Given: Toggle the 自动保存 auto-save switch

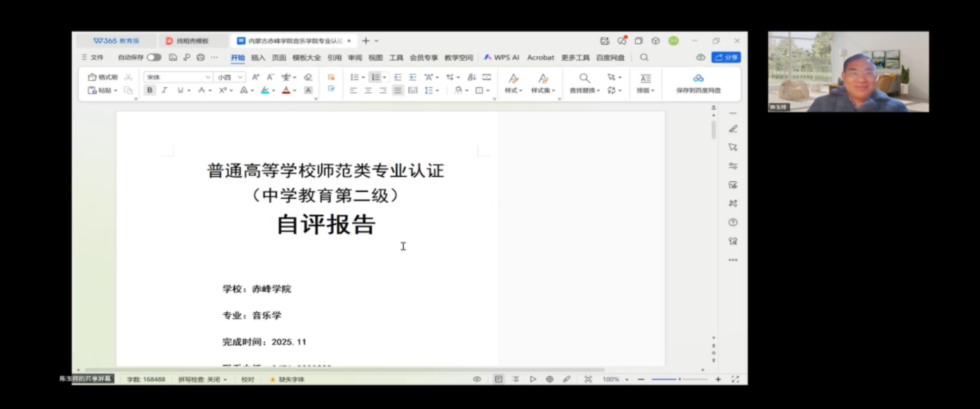Looking at the screenshot, I should 154,57.
